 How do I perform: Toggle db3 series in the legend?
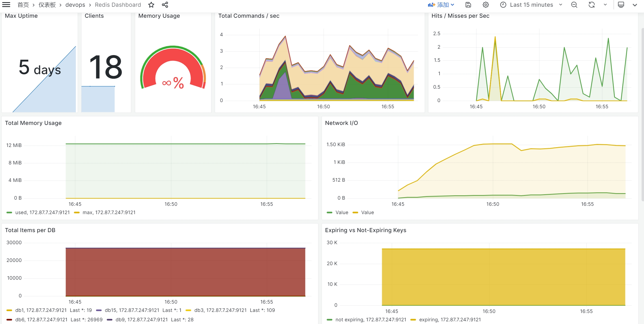(x=220, y=310)
